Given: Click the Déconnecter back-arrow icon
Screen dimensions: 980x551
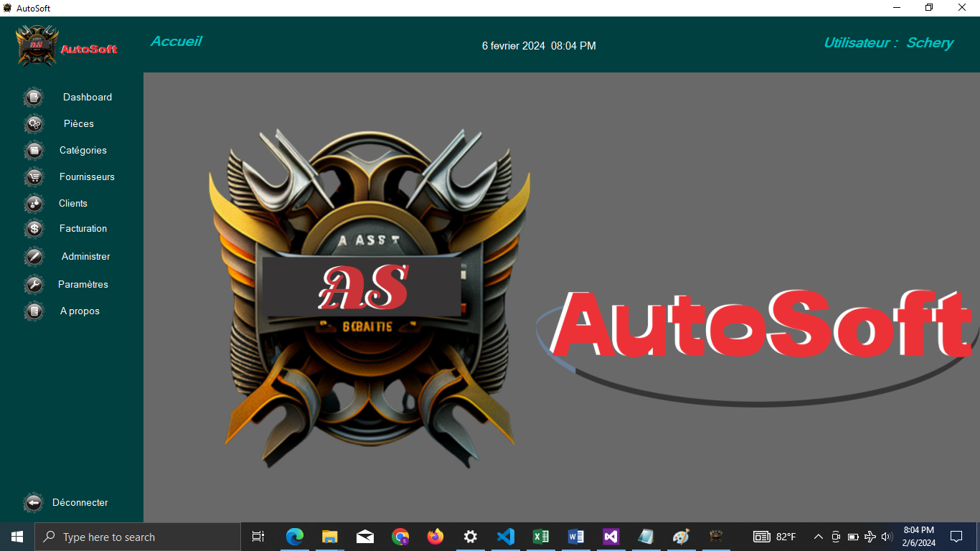Looking at the screenshot, I should [x=34, y=503].
